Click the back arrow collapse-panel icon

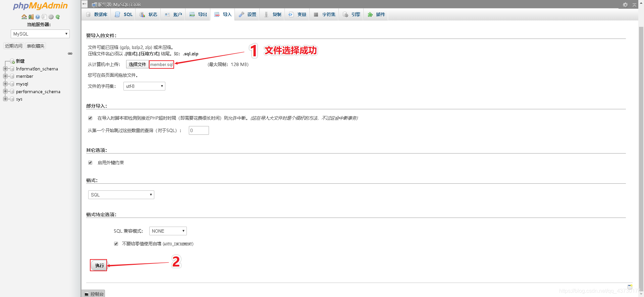tap(85, 4)
